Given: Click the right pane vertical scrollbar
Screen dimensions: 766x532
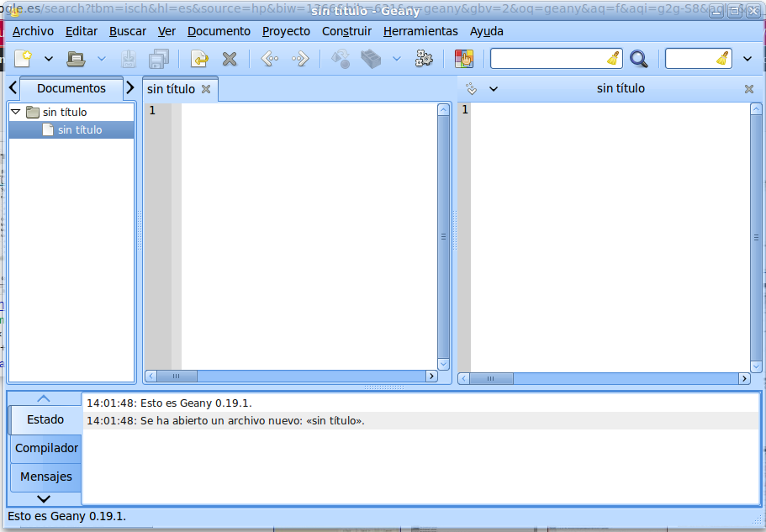Looking at the screenshot, I should pos(756,237).
